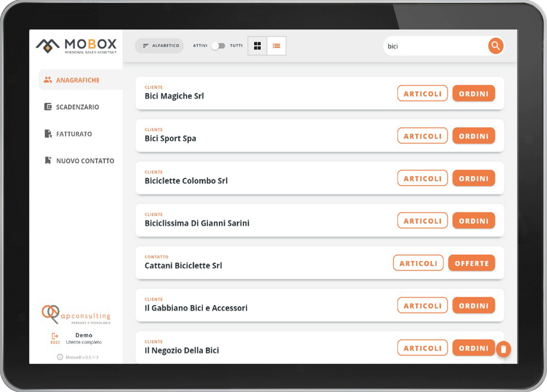This screenshot has width=547, height=392.
Task: Open Articoli for Bici Magiche Srl
Action: coord(422,94)
